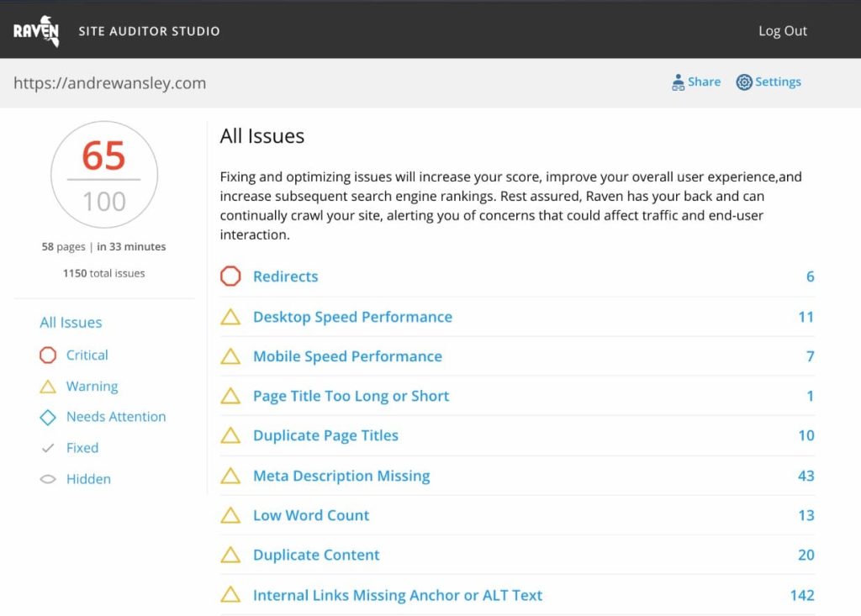Filter issues by Warning label
This screenshot has height=616, width=861.
[92, 387]
